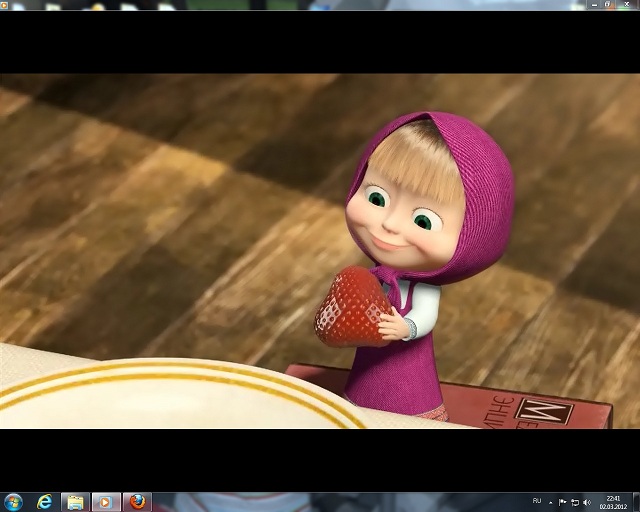Viewport: 640px width, 512px height.
Task: Minimize the media player window
Action: (594, 4)
